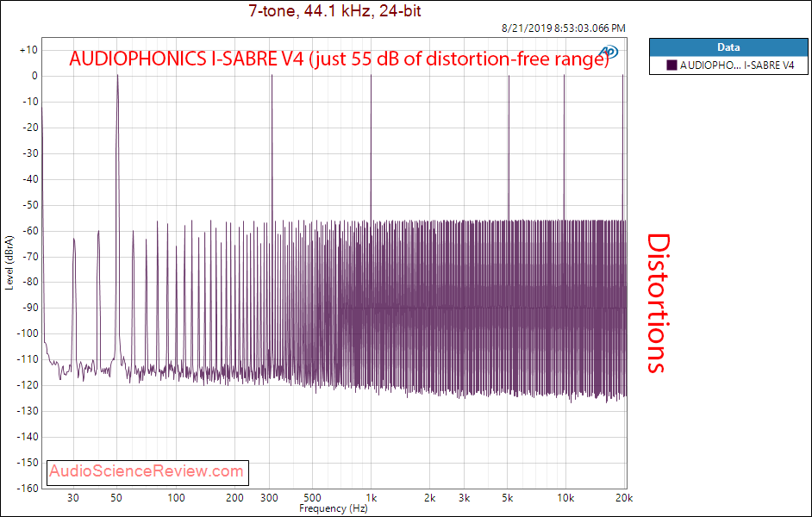
Task: Click the "500" frequency axis label
Action: tap(312, 498)
